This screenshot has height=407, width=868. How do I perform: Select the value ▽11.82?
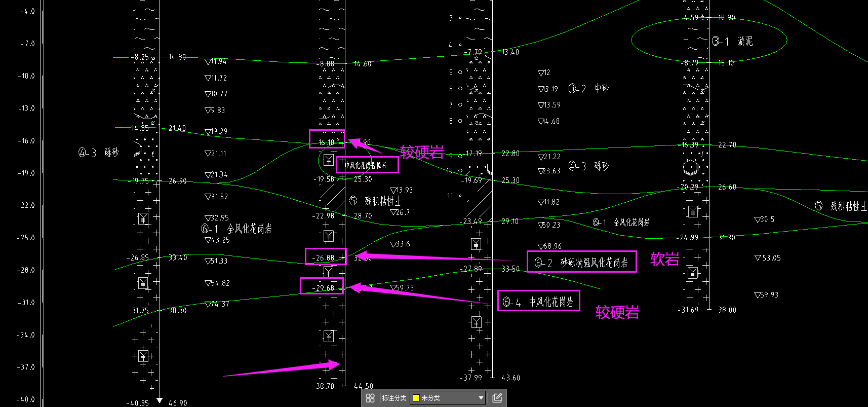(549, 202)
